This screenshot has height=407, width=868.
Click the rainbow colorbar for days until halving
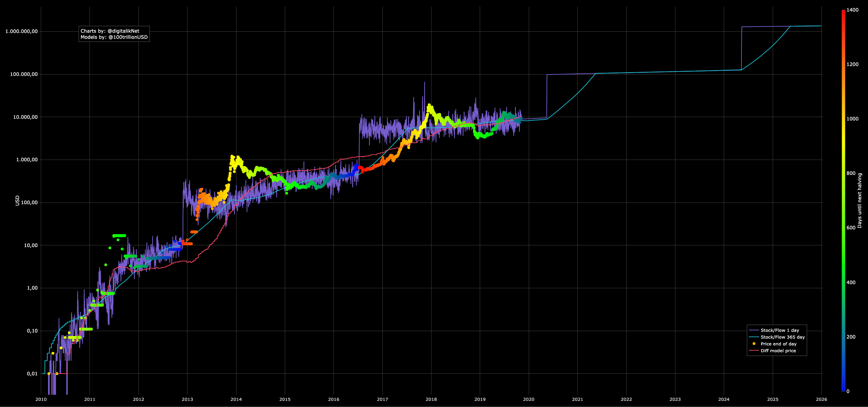pos(844,200)
